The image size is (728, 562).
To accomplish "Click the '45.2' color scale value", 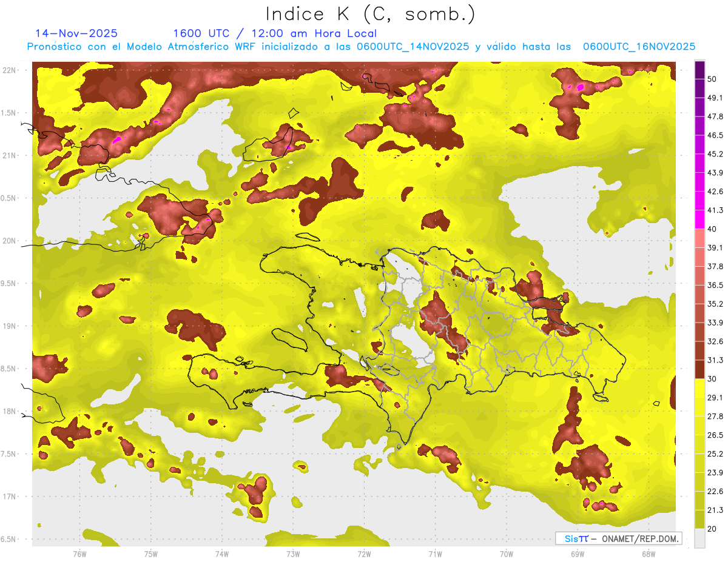I will 715,154.
